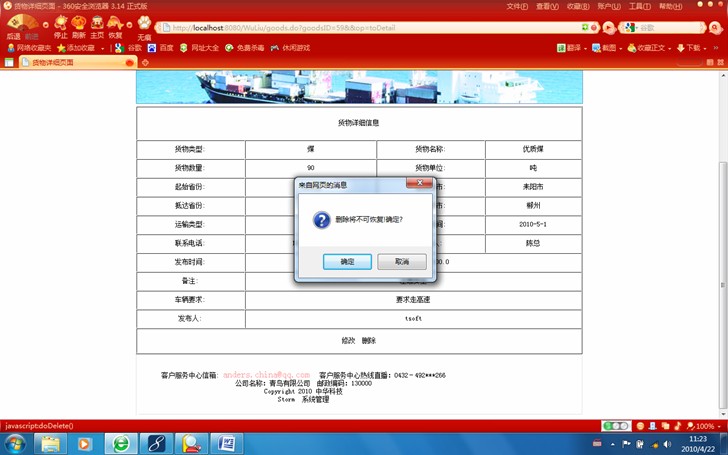
Task: Confirm deletion with 确定 button
Action: click(347, 261)
